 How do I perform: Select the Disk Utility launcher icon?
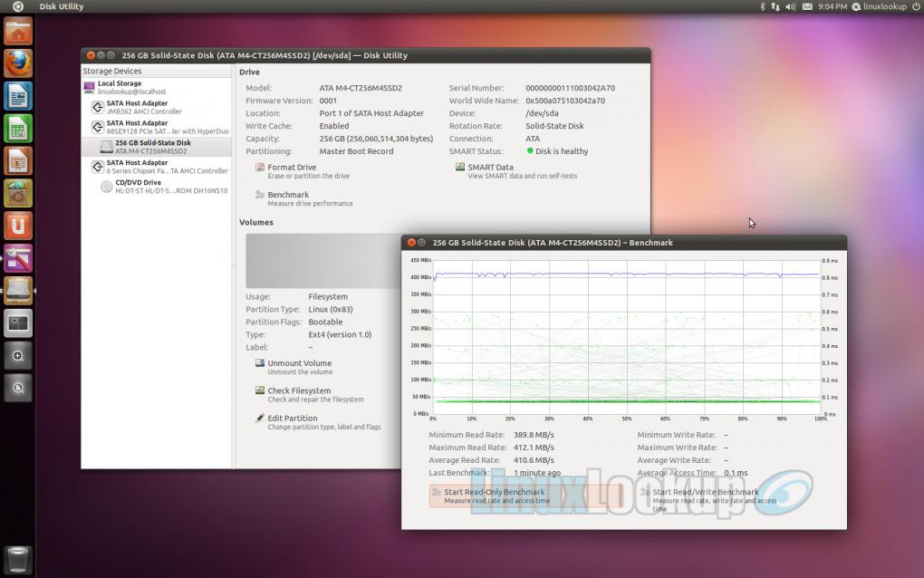click(18, 291)
